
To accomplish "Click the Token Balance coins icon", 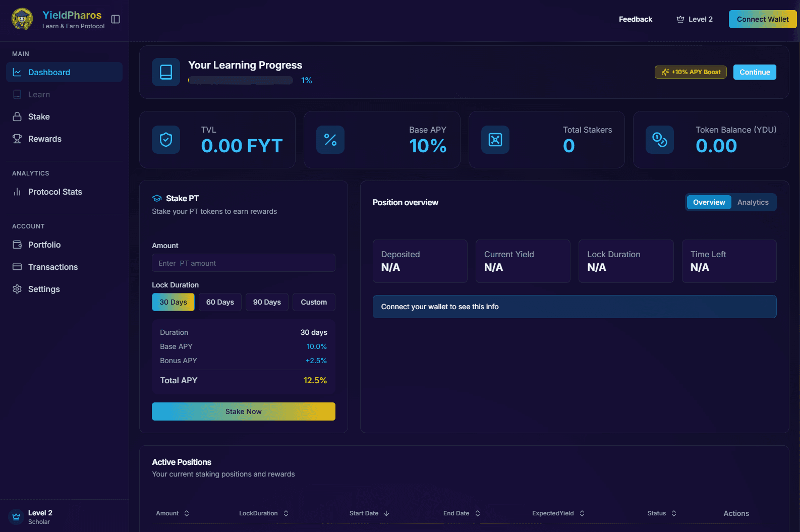I will 660,140.
